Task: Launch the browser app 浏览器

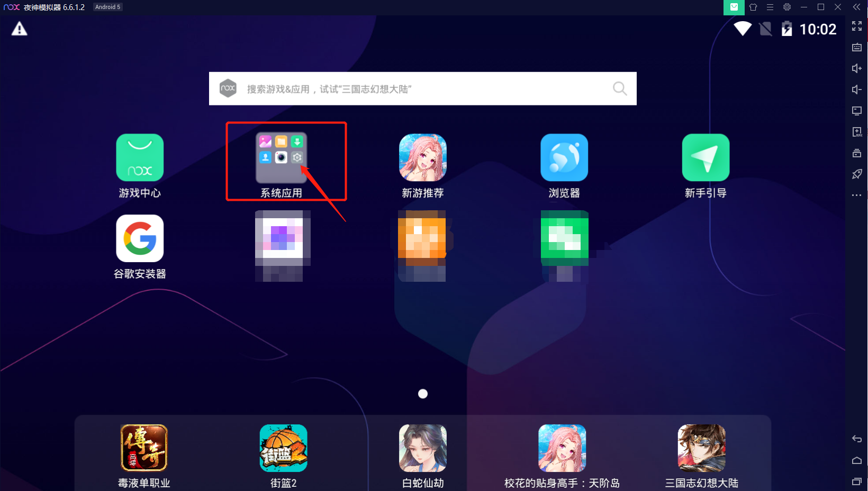Action: (564, 157)
